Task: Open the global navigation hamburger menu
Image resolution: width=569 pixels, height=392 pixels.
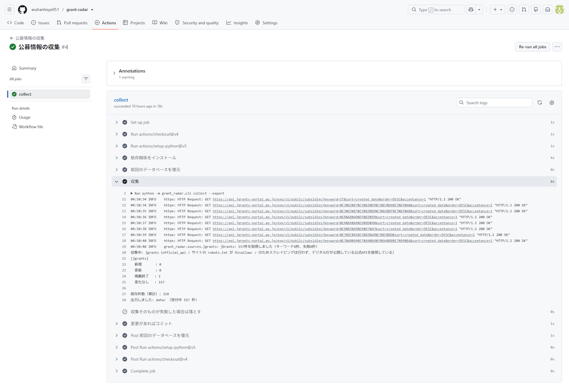Action: click(x=9, y=9)
